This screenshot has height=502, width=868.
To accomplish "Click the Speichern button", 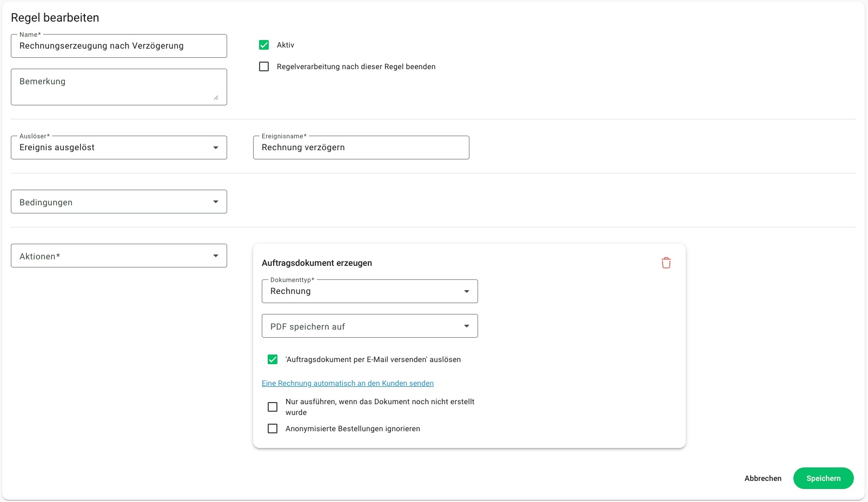I will [824, 478].
